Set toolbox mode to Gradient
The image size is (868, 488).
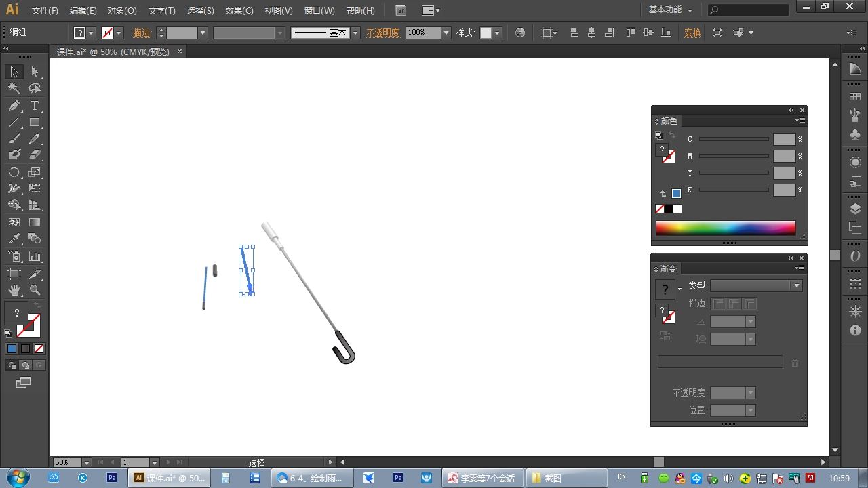pos(25,349)
